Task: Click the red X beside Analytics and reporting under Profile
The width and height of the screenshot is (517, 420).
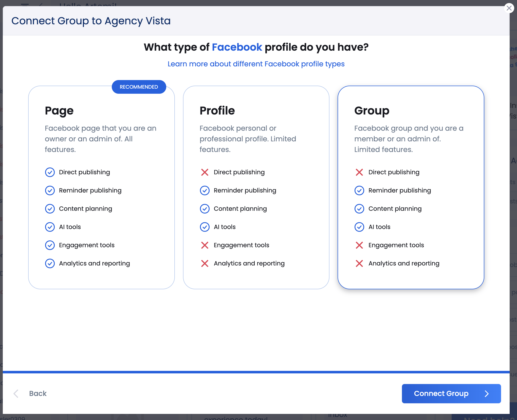Action: [x=205, y=263]
